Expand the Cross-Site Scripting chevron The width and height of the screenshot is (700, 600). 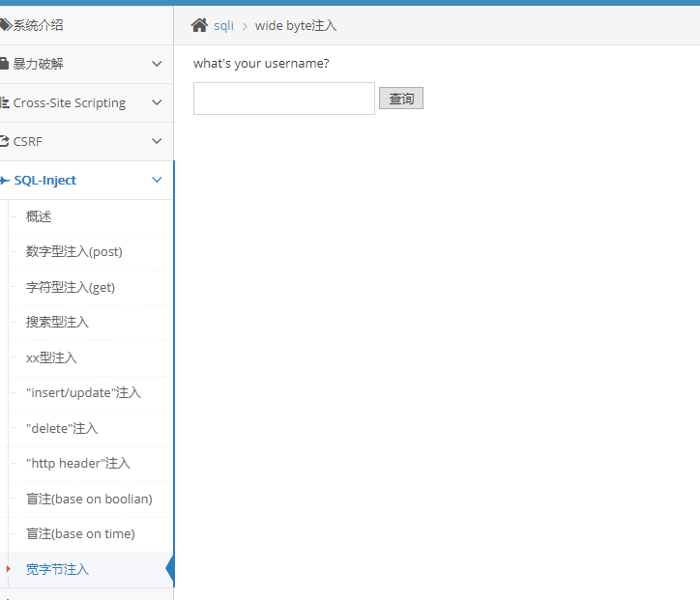tap(157, 102)
